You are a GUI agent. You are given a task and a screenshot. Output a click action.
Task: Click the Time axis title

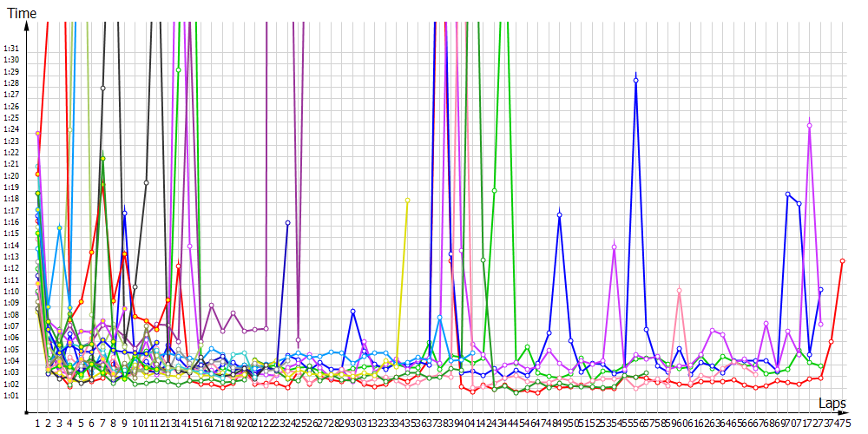click(21, 13)
